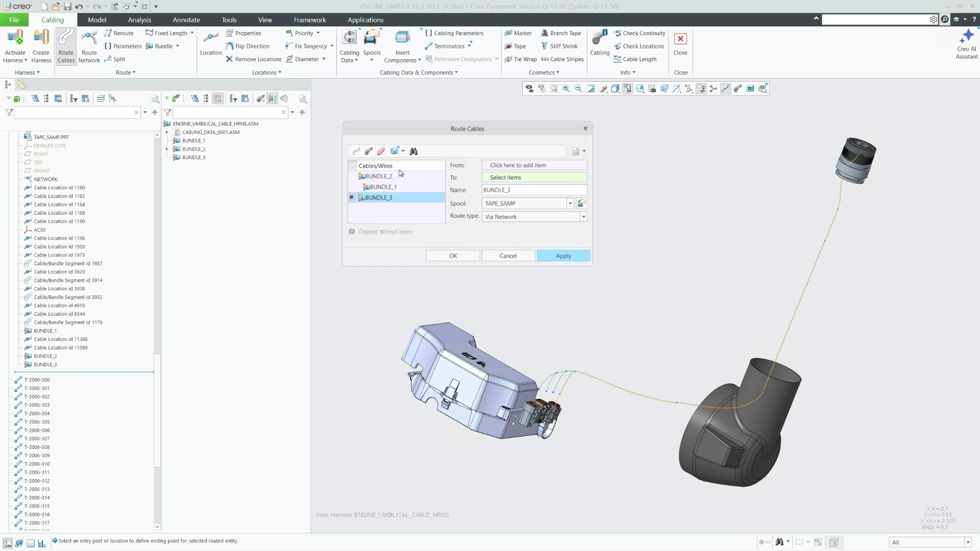This screenshot has width=980, height=551.
Task: Open the Spool TAPE_SAMP dropdown
Action: pos(570,203)
